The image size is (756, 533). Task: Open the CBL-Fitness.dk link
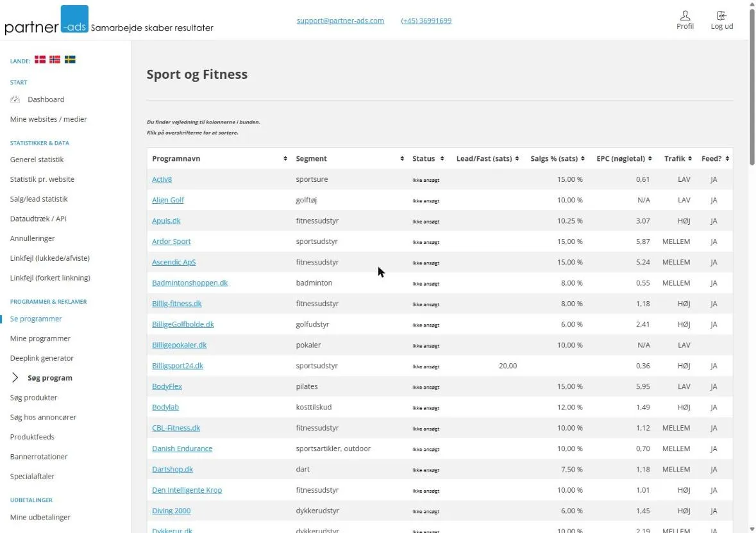[x=176, y=427]
